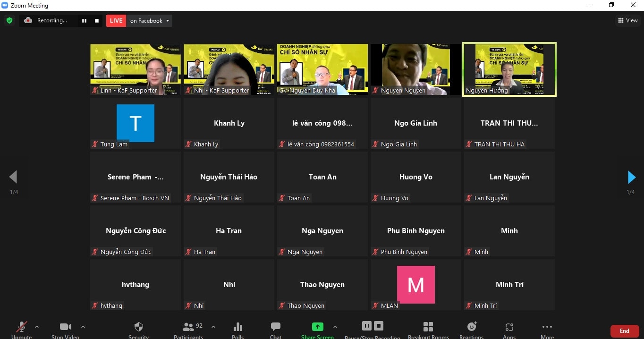The height and width of the screenshot is (339, 644).
Task: Select the Nguyễn Thái Hảo participant tile
Action: coord(229,177)
